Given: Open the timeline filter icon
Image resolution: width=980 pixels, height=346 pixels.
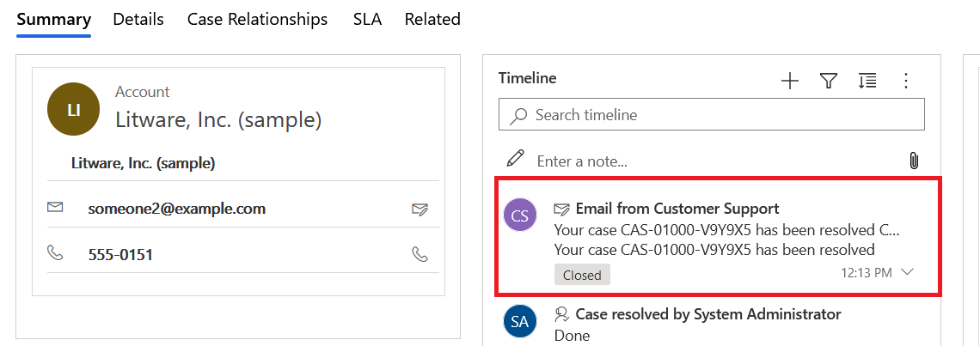Looking at the screenshot, I should (x=828, y=81).
